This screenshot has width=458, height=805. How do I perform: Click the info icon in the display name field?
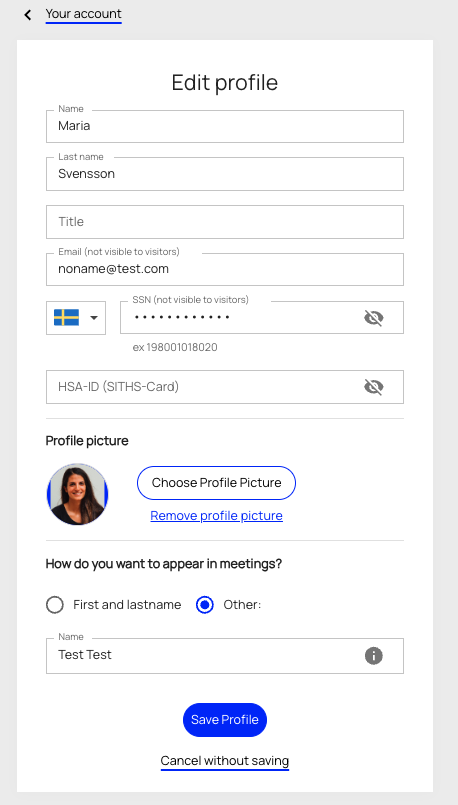pyautogui.click(x=373, y=656)
